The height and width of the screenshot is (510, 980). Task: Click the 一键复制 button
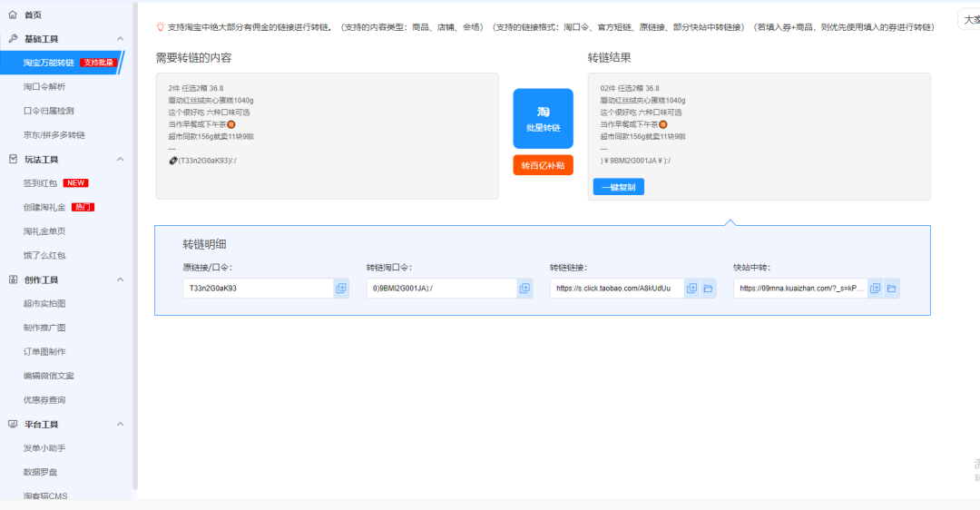tap(618, 187)
